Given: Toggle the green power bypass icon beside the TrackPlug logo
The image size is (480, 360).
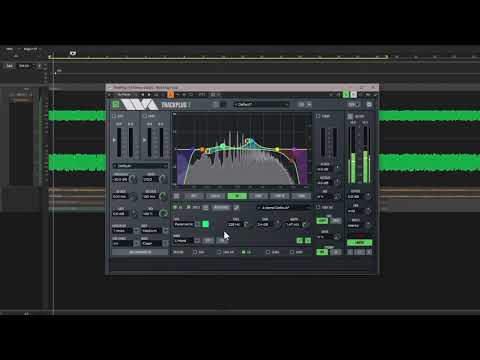Looking at the screenshot, I should (x=116, y=105).
